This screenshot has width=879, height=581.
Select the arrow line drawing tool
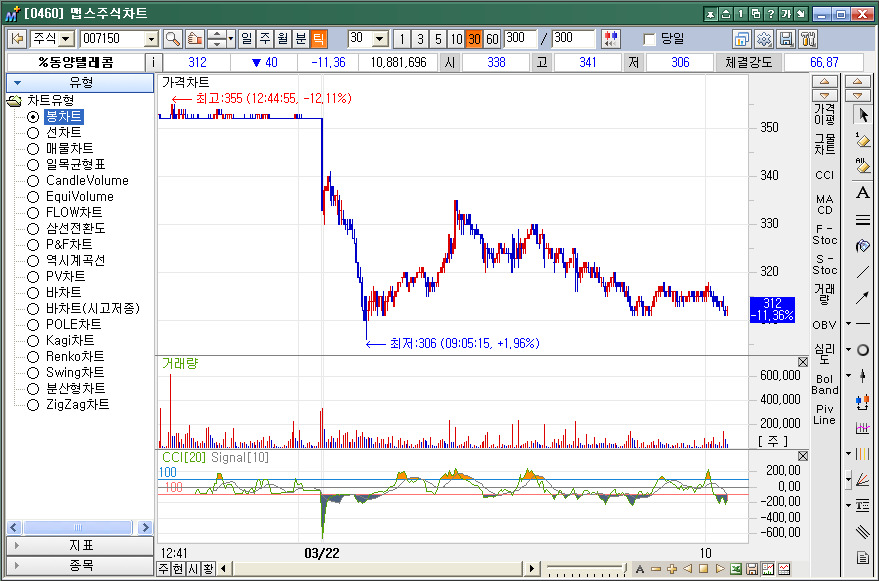pos(863,298)
